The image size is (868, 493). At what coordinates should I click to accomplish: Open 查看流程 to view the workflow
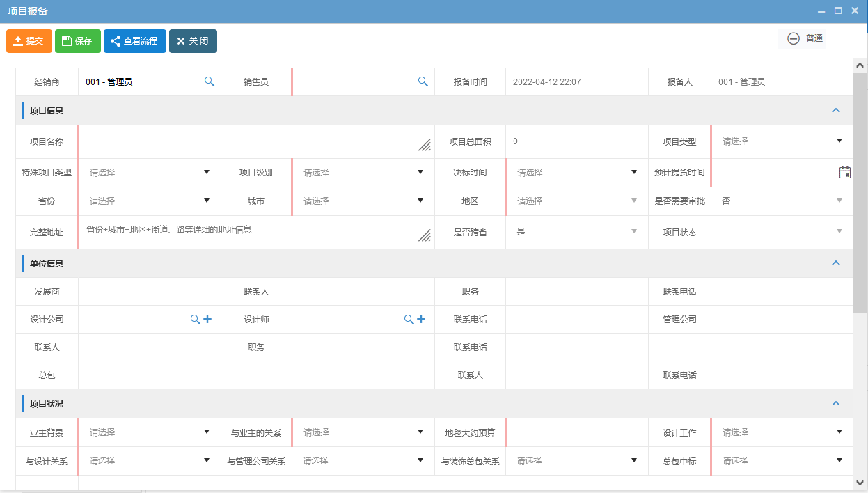coord(134,40)
